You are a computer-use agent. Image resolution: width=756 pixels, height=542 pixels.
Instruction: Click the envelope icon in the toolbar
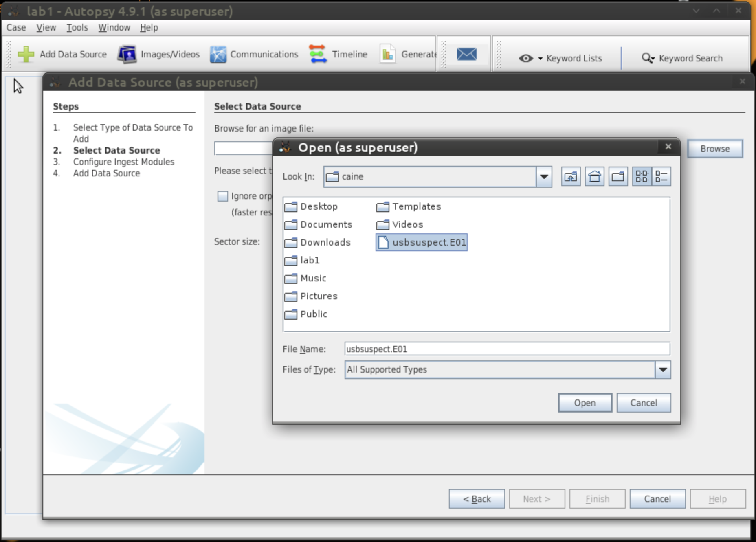click(466, 54)
